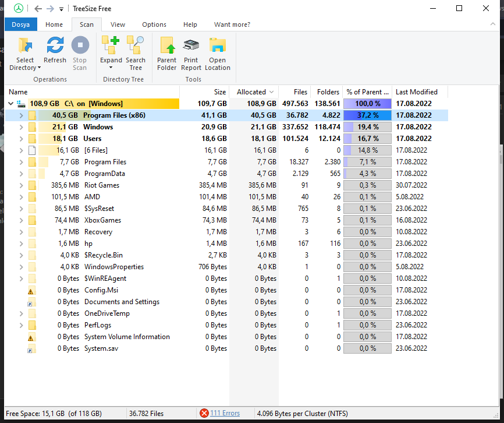Switch to the Options tab
504x423 pixels.
point(154,24)
